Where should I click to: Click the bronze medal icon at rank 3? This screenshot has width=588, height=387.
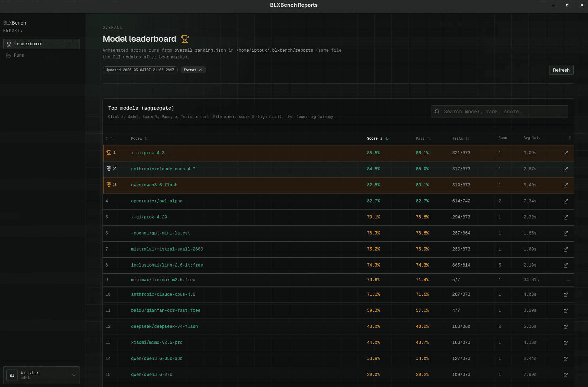(109, 185)
